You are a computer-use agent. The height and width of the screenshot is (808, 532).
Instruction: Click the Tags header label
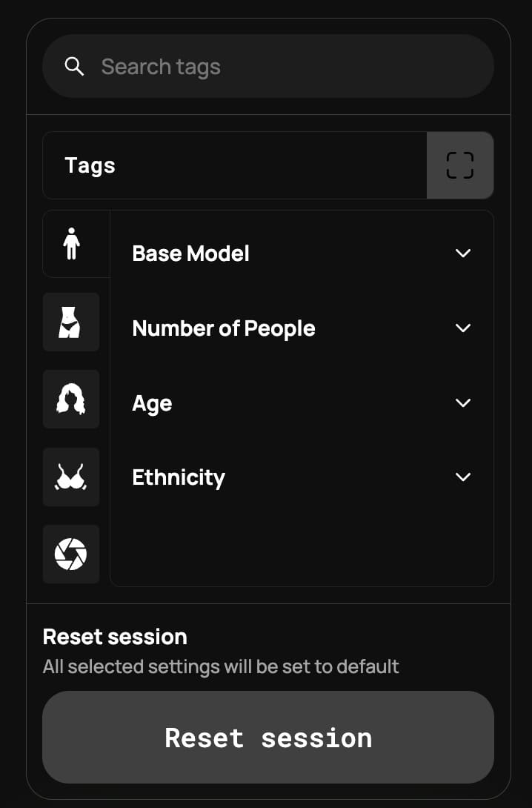[90, 165]
